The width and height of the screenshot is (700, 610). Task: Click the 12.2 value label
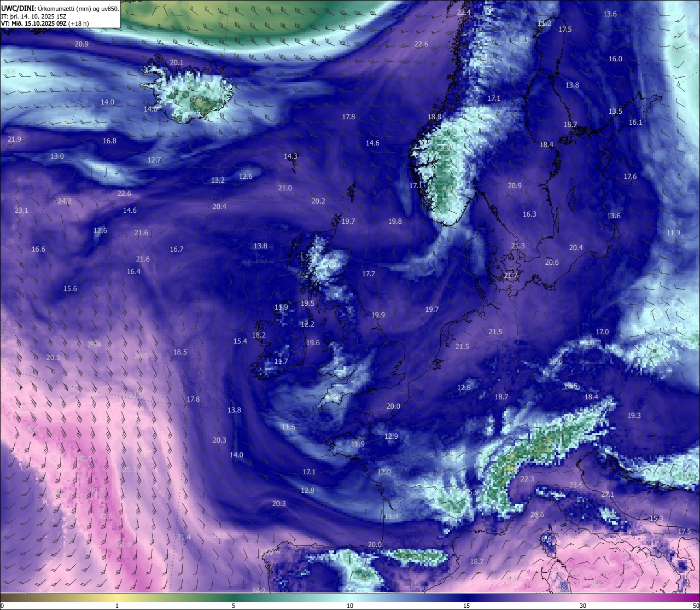pyautogui.click(x=307, y=324)
